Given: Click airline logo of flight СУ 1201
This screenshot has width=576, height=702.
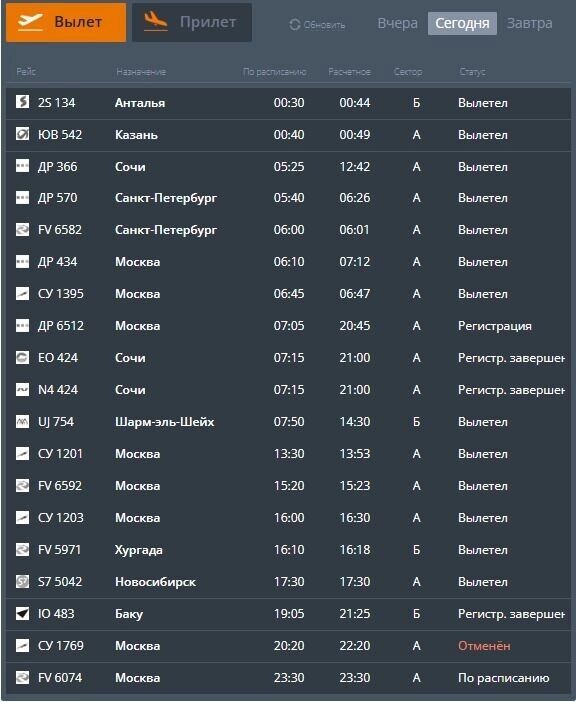Looking at the screenshot, I should (22, 454).
